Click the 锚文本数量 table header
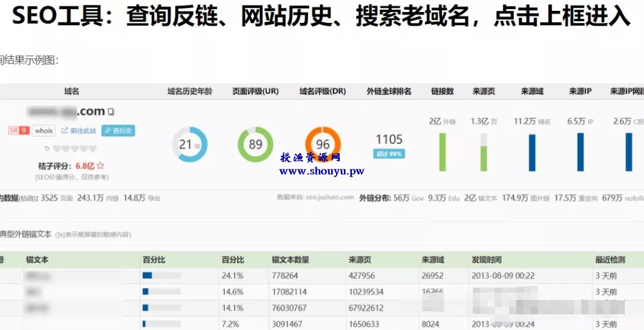644x330 pixels. pyautogui.click(x=290, y=259)
